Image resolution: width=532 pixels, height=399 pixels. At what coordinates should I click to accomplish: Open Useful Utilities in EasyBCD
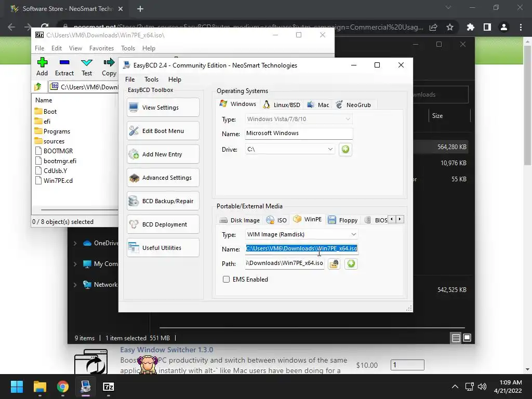click(x=163, y=248)
